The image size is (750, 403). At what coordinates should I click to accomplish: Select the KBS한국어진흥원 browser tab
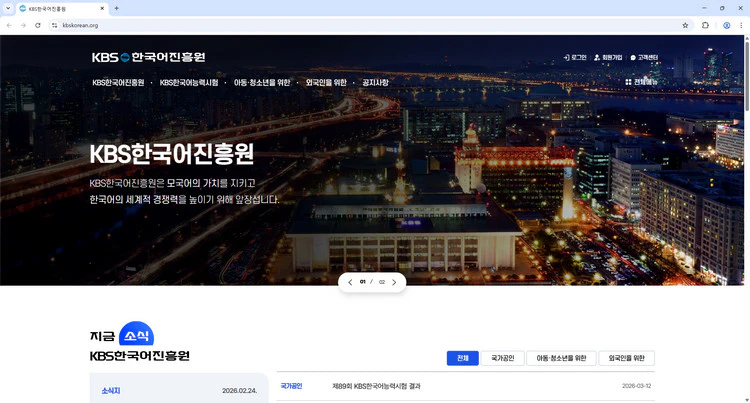(x=62, y=9)
